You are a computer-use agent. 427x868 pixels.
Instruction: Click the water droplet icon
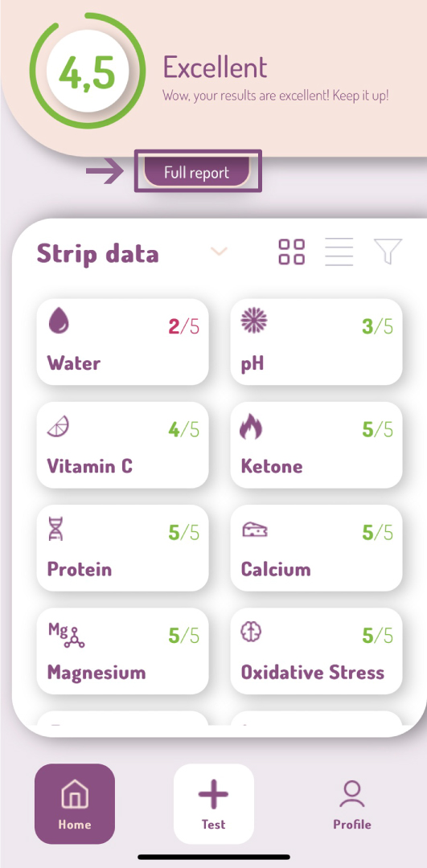click(x=58, y=321)
